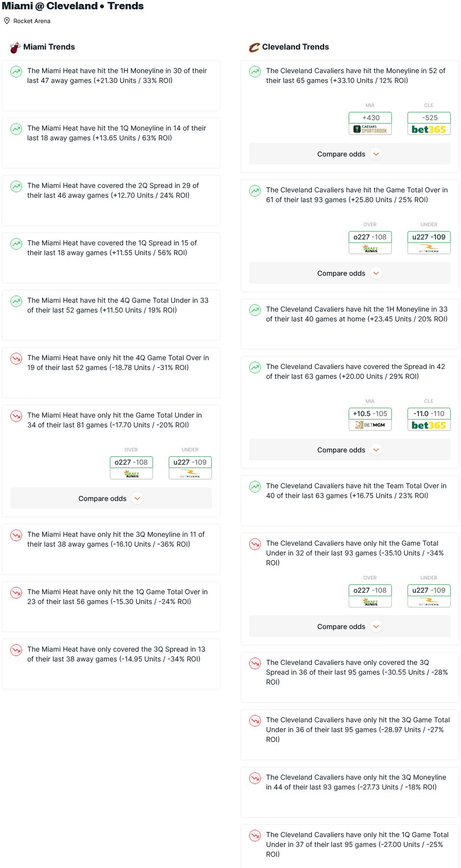461x868 pixels.
Task: Expand Compare odds under Miami Game Total Under trend
Action: point(111,499)
